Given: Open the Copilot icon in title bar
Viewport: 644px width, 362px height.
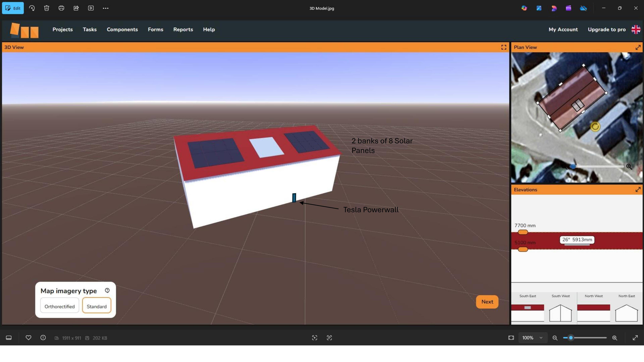Looking at the screenshot, I should tap(524, 8).
